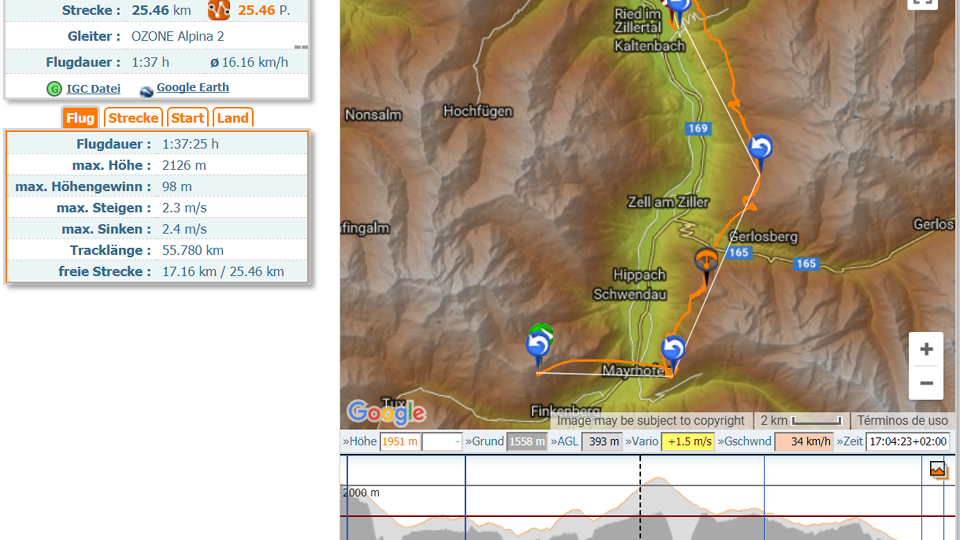Zoom out the map with minus button

tap(926, 383)
